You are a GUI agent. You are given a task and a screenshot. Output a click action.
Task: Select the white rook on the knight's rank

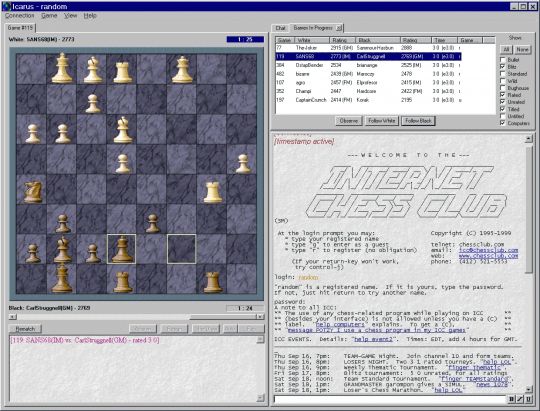click(212, 192)
